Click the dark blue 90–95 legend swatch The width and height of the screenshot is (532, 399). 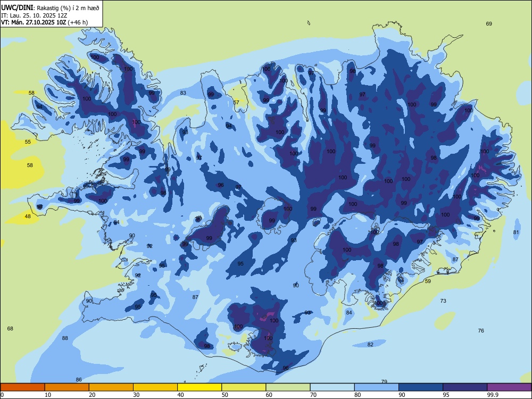coord(421,387)
